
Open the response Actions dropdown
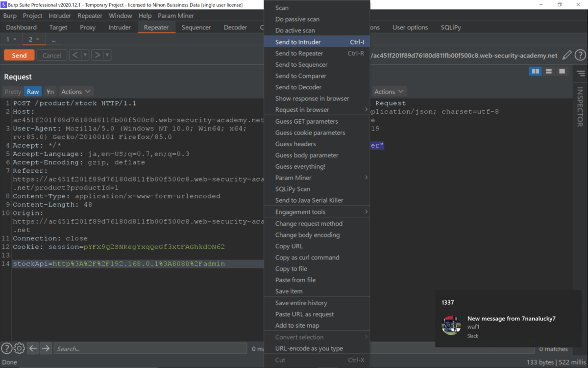(x=389, y=91)
